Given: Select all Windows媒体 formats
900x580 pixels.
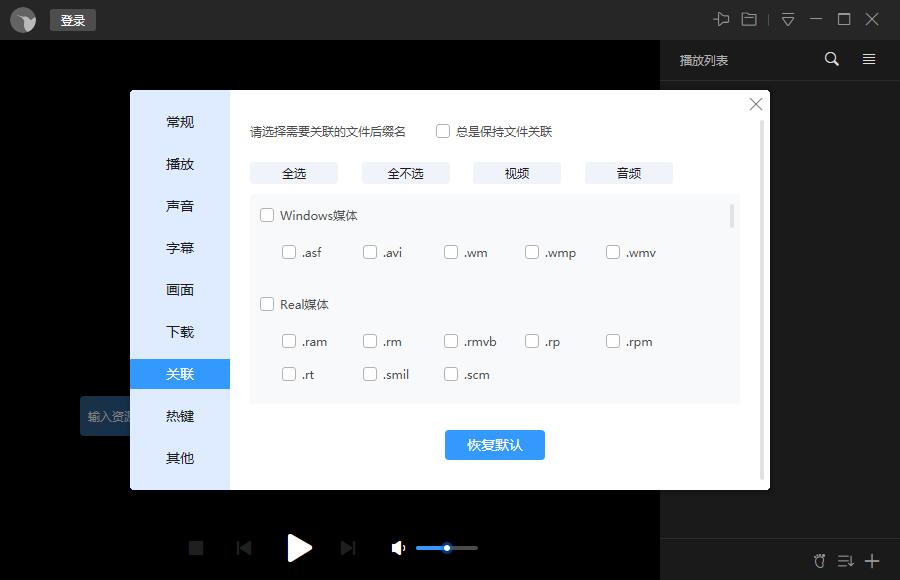Looking at the screenshot, I should click(x=266, y=214).
